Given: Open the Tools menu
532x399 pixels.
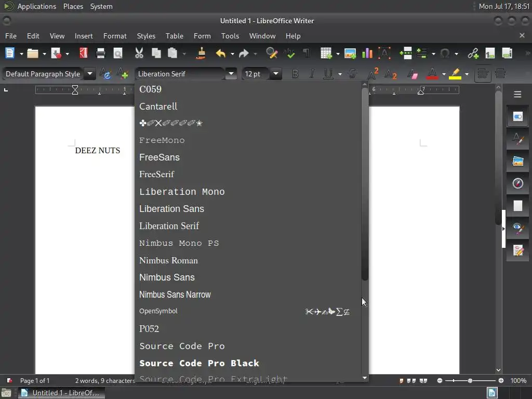Looking at the screenshot, I should tap(230, 36).
